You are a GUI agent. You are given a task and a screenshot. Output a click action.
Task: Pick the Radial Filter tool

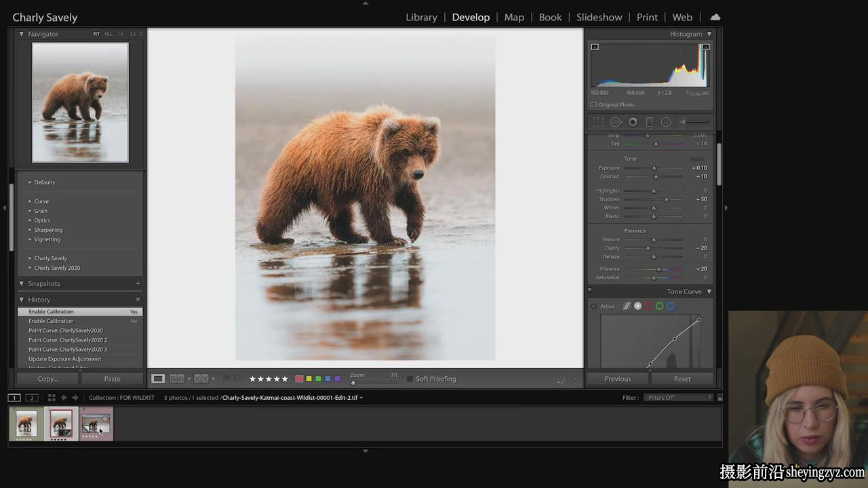tap(666, 122)
